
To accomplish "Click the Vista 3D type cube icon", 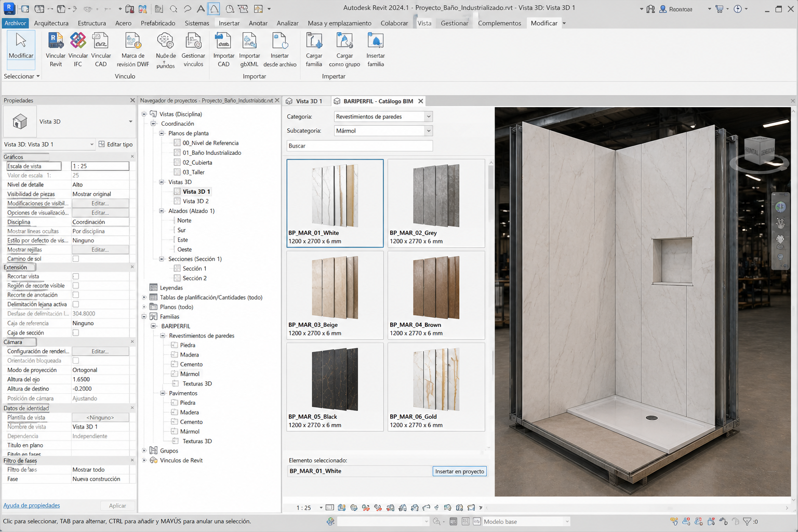I will pos(20,122).
